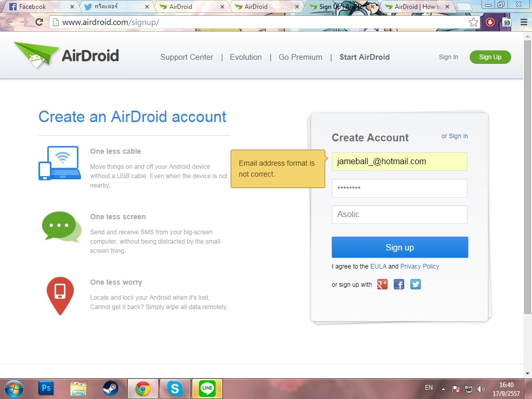
Task: Open the EULA link
Action: [x=378, y=267]
